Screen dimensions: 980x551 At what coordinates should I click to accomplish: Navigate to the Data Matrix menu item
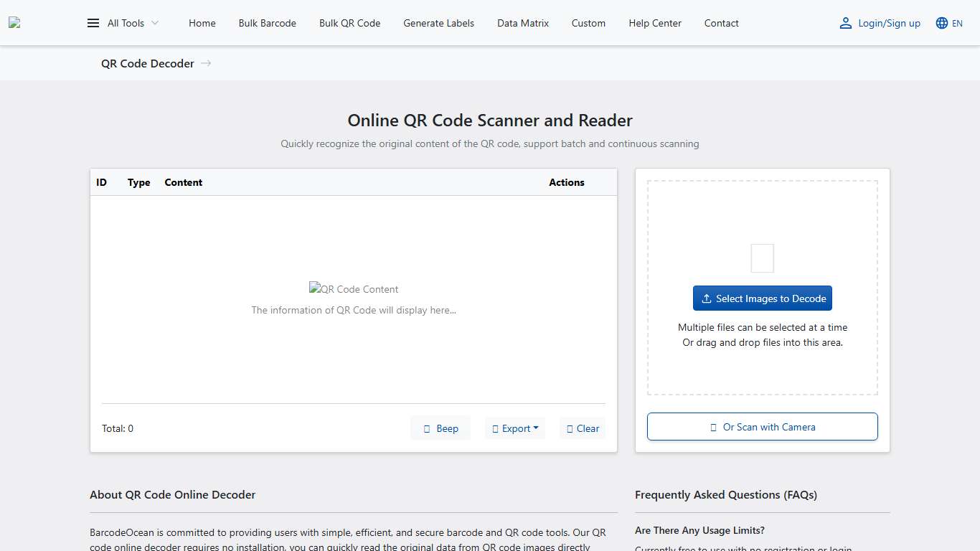click(x=522, y=22)
